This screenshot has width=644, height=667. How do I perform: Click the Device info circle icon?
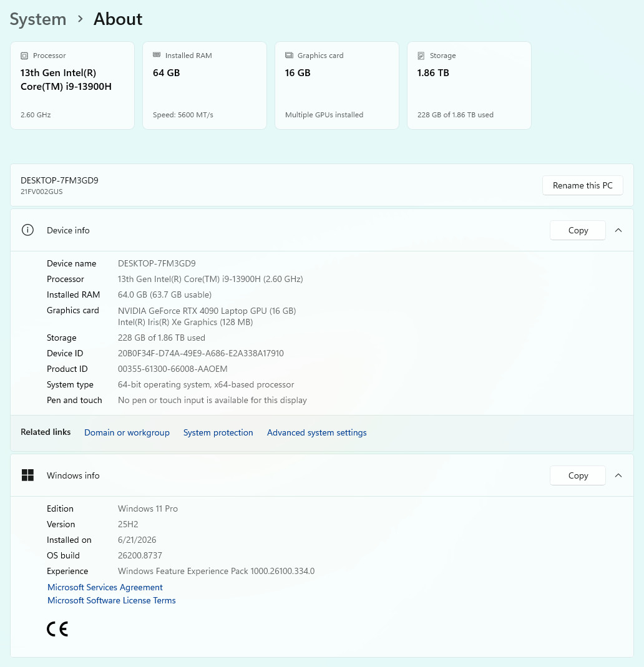click(27, 230)
